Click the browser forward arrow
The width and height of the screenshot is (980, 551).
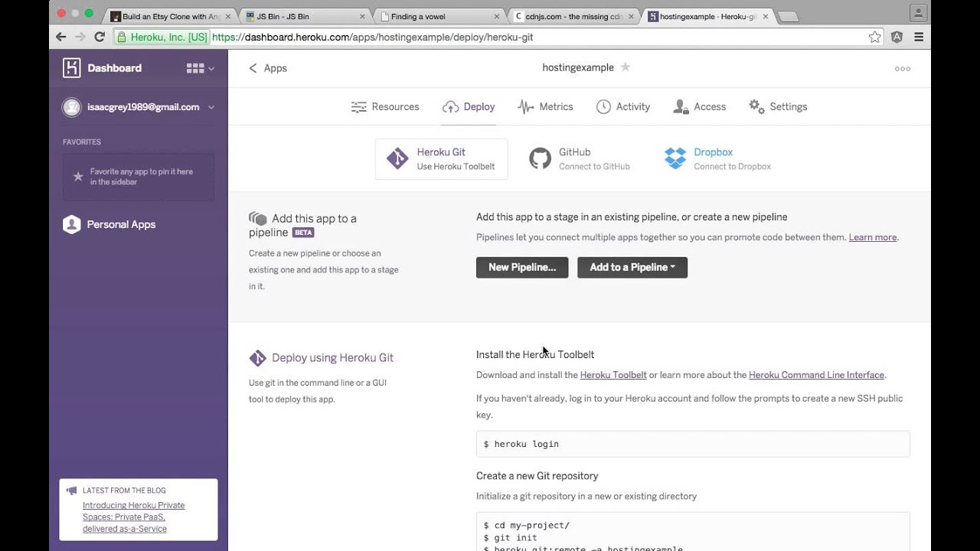(80, 37)
